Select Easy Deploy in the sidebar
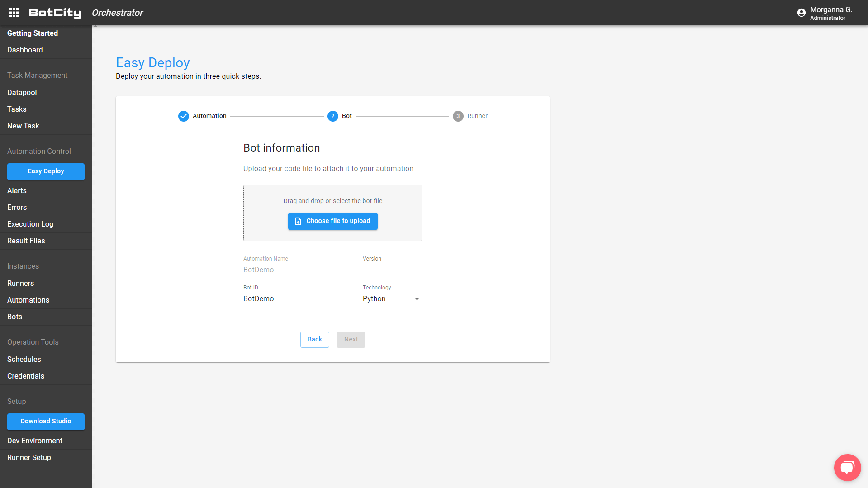This screenshot has width=868, height=488. [45, 171]
